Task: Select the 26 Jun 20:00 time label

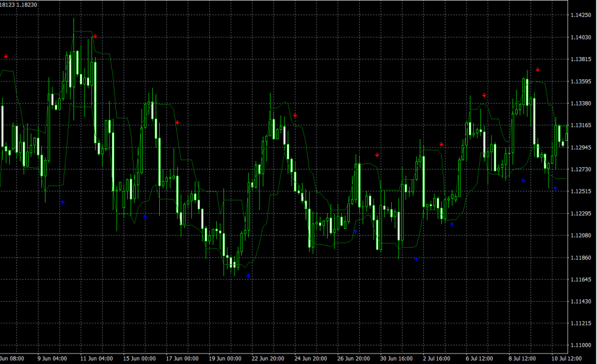Action: (x=354, y=358)
